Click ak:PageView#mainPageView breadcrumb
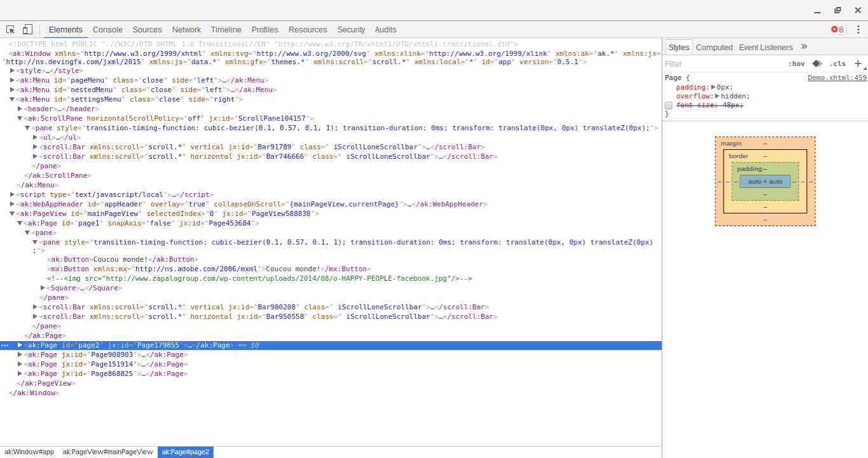 point(107,452)
